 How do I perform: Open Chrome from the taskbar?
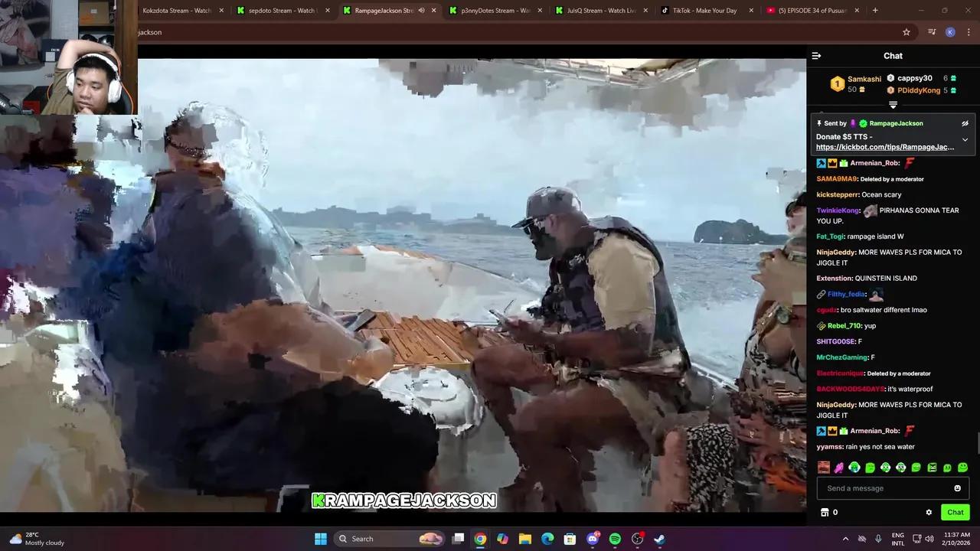(x=480, y=539)
